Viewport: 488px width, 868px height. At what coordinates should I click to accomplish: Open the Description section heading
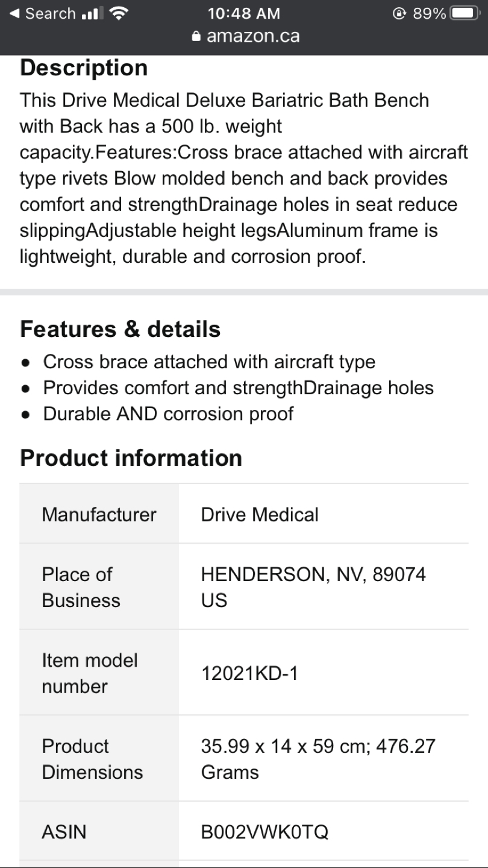click(84, 68)
